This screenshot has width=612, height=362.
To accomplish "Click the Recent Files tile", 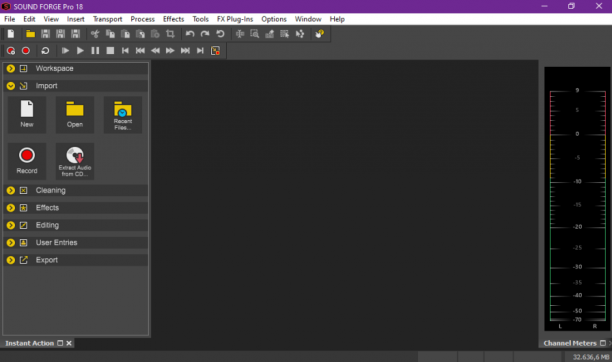I will [123, 115].
